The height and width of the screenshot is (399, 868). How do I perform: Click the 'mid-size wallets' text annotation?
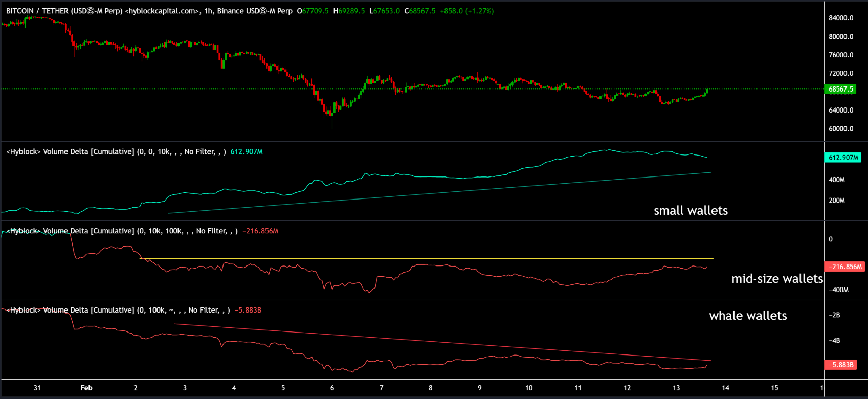coord(777,279)
